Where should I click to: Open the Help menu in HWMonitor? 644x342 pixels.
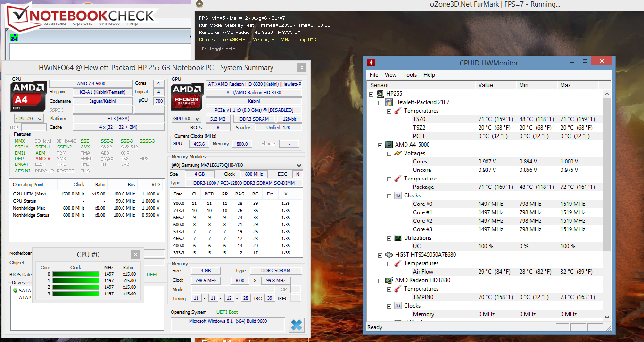click(429, 75)
